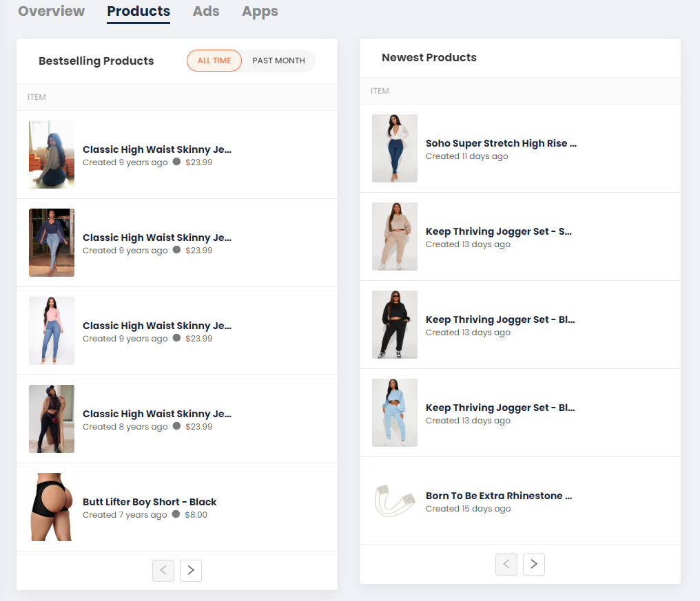The width and height of the screenshot is (700, 601).
Task: Go to next page of Bestselling Products
Action: pos(191,571)
